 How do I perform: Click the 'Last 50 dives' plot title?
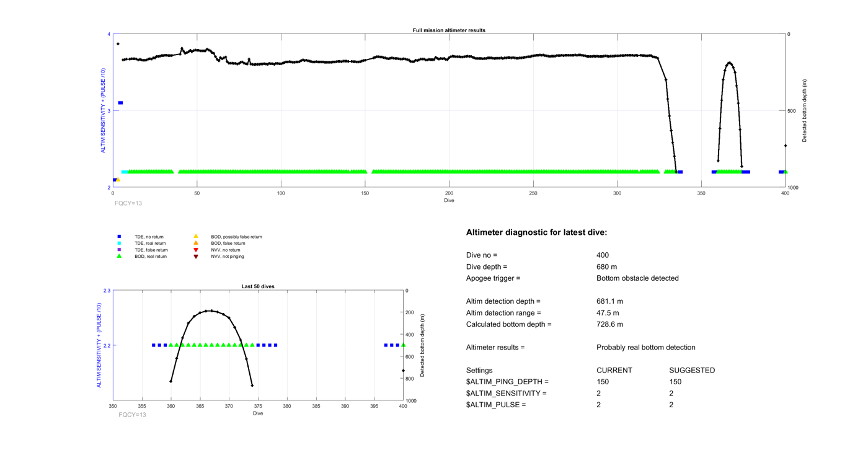[x=258, y=286]
